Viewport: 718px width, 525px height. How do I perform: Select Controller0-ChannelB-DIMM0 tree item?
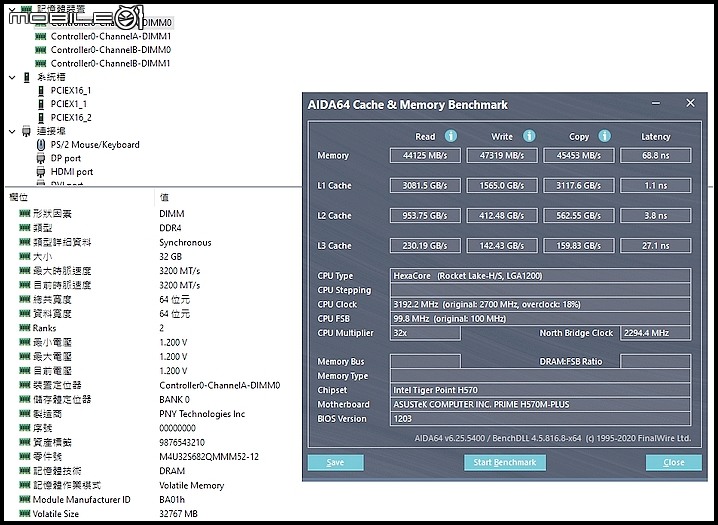[111, 49]
